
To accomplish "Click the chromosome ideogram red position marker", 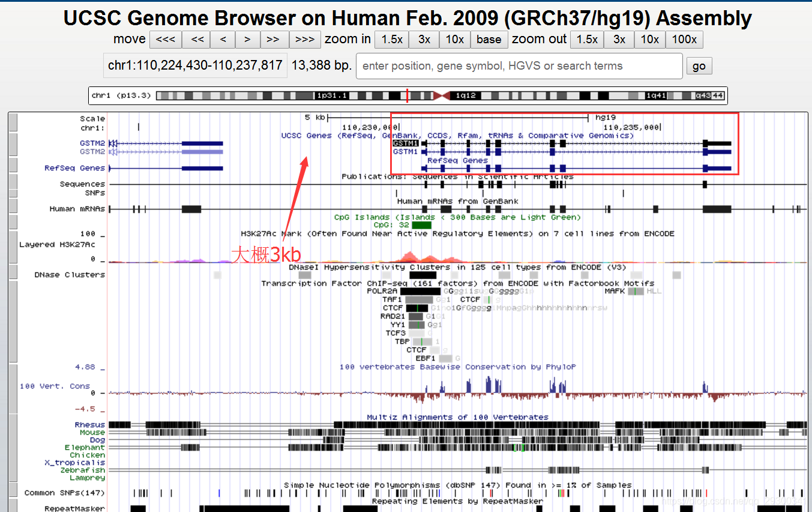I will (x=408, y=95).
